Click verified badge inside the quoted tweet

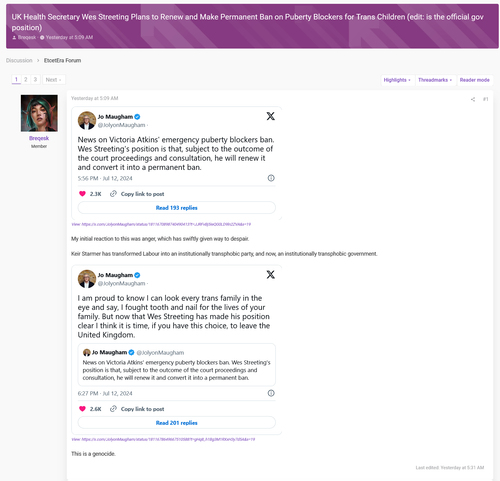pyautogui.click(x=131, y=352)
